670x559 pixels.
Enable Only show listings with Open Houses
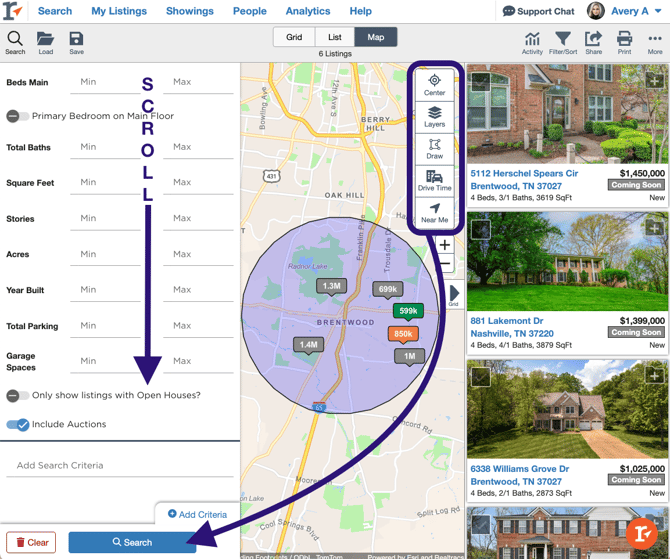click(18, 395)
